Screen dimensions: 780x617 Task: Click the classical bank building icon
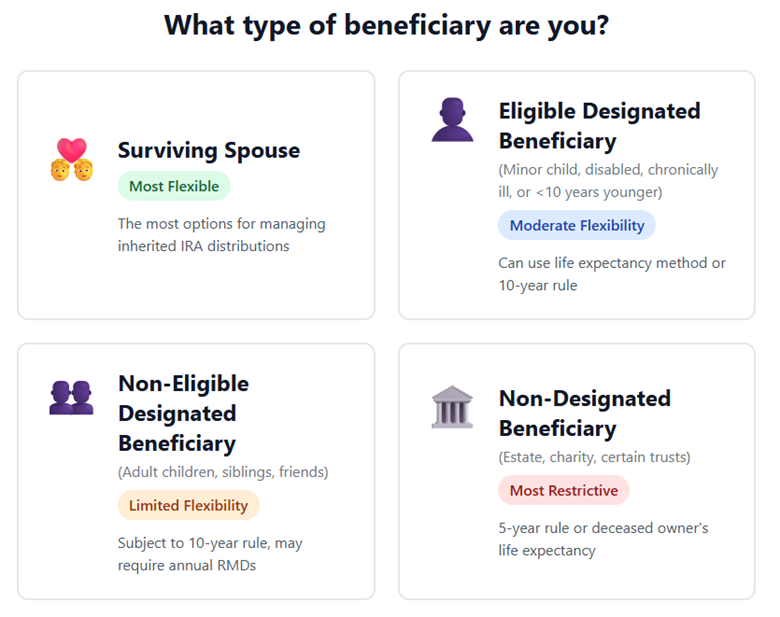coord(452,407)
